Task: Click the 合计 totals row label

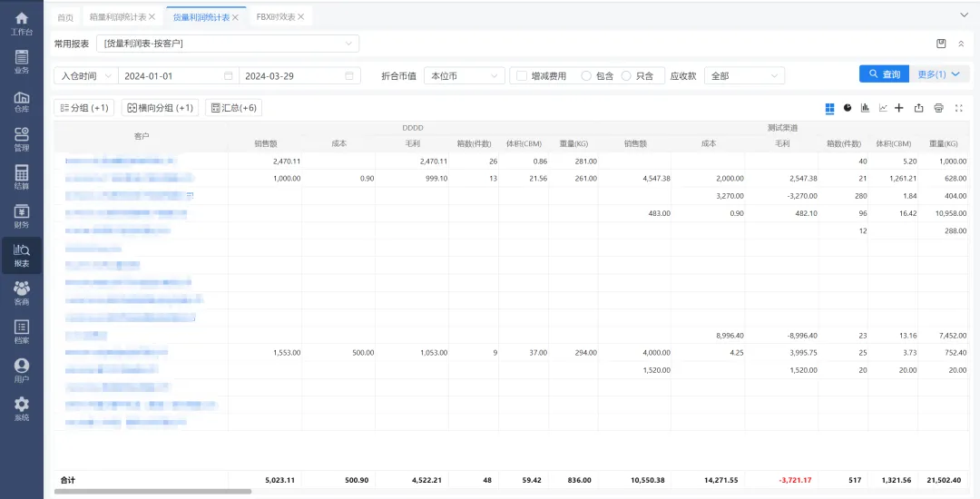Action: [x=67, y=480]
